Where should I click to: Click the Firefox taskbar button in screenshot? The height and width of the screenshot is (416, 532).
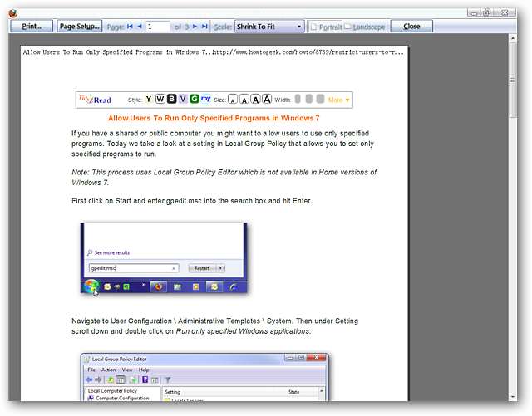159,287
